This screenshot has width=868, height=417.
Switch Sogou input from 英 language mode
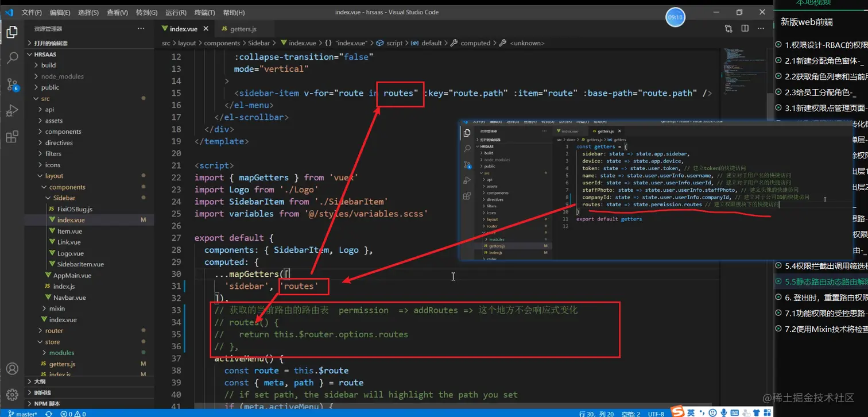pyautogui.click(x=691, y=412)
